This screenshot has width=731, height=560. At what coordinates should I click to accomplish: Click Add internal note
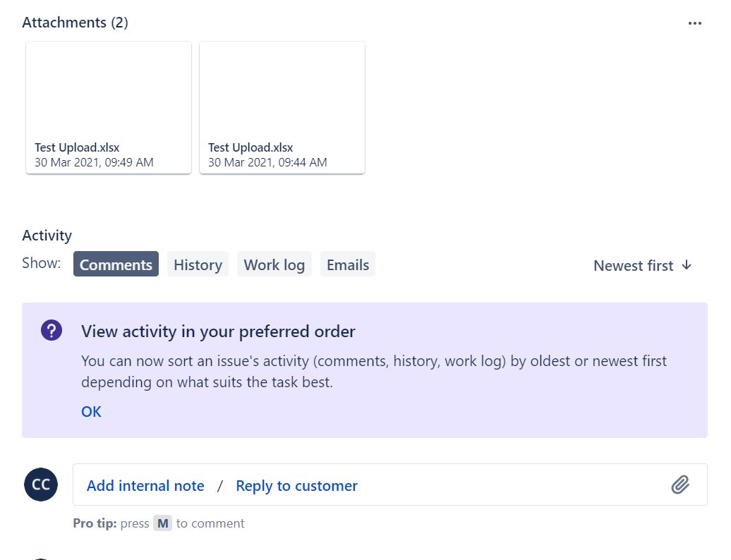(x=145, y=485)
